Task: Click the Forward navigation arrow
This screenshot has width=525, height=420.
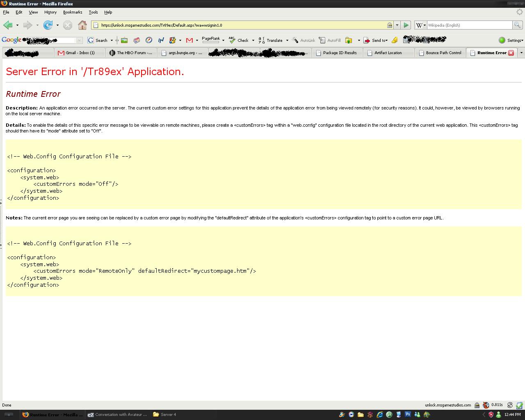Action: (x=27, y=25)
